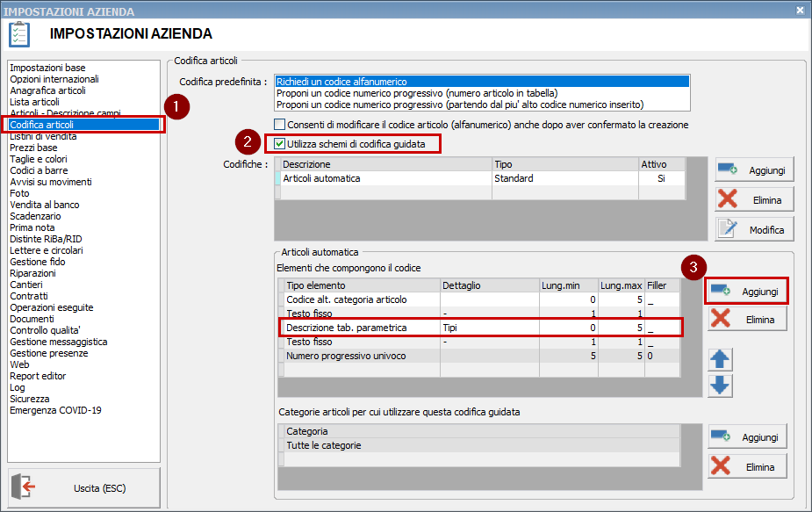
Task: Select 'Taglie e colori' in the sidebar
Action: tap(39, 159)
